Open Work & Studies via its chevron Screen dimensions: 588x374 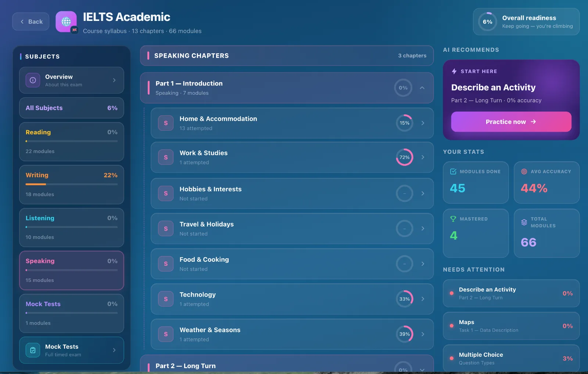[x=423, y=157]
